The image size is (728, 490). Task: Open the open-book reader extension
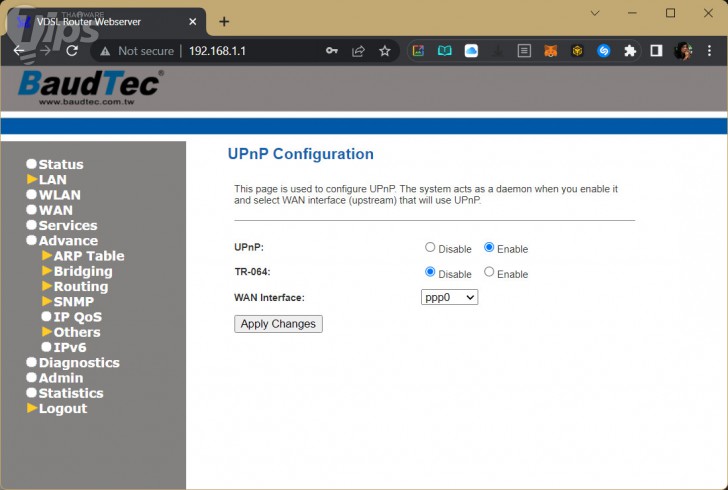pyautogui.click(x=445, y=51)
